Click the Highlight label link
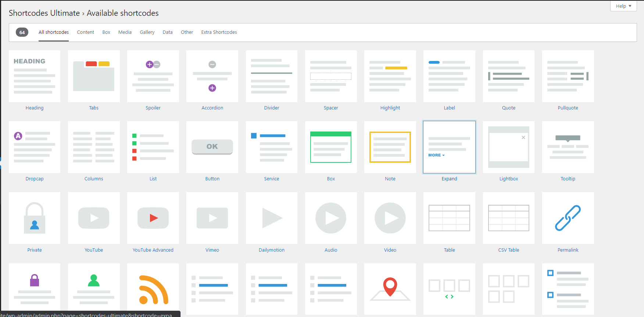The width and height of the screenshot is (644, 317). [390, 108]
